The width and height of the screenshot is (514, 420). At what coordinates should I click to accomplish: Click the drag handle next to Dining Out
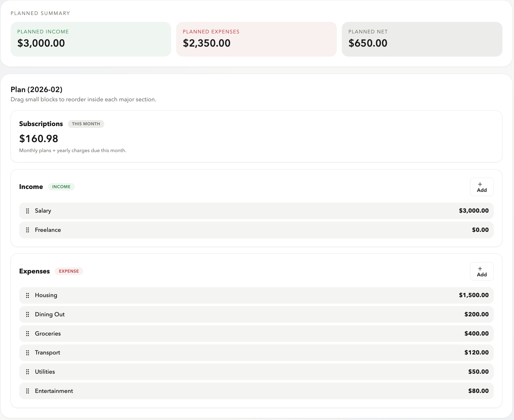28,314
